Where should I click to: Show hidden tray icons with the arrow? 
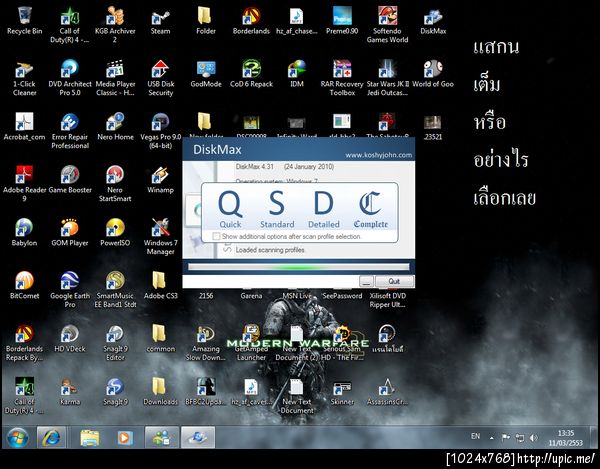[492, 437]
